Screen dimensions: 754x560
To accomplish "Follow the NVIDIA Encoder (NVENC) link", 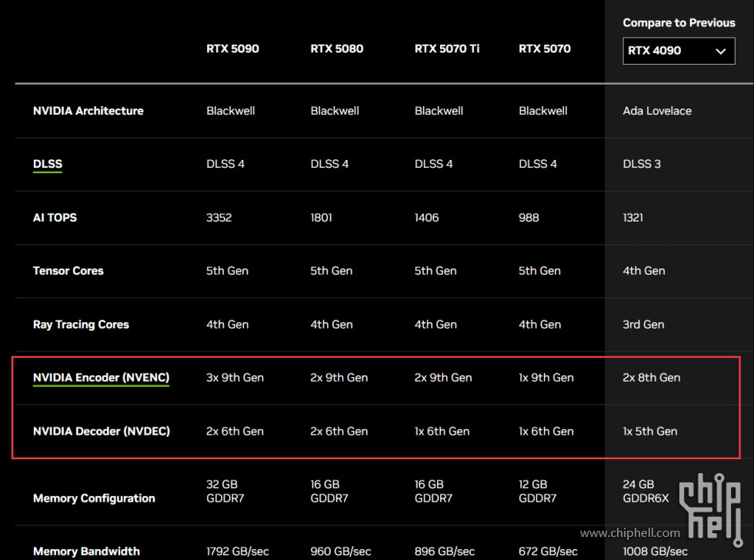I will pyautogui.click(x=101, y=378).
